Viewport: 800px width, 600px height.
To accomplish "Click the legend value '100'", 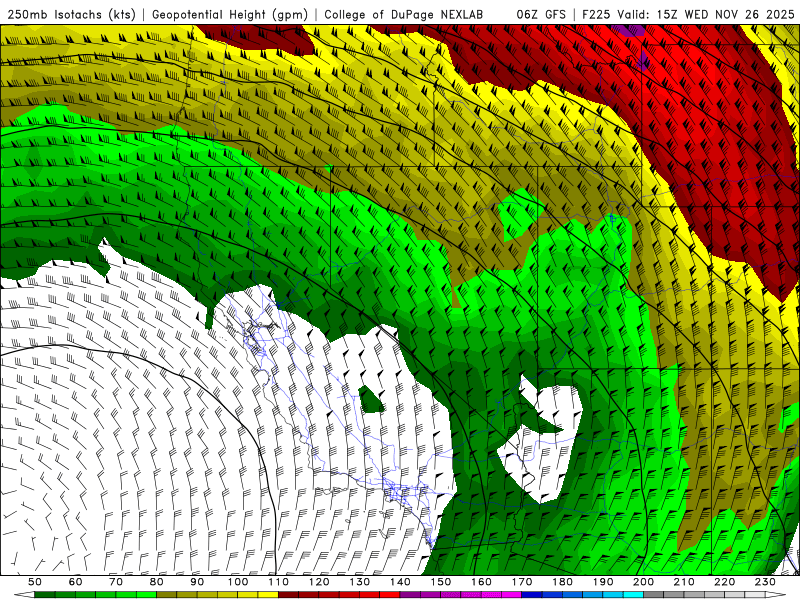I will click(238, 582).
